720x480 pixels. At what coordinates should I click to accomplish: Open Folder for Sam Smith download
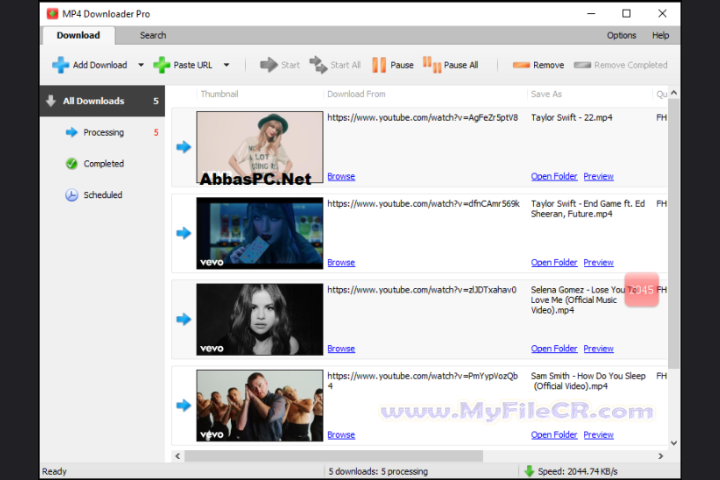pyautogui.click(x=554, y=435)
